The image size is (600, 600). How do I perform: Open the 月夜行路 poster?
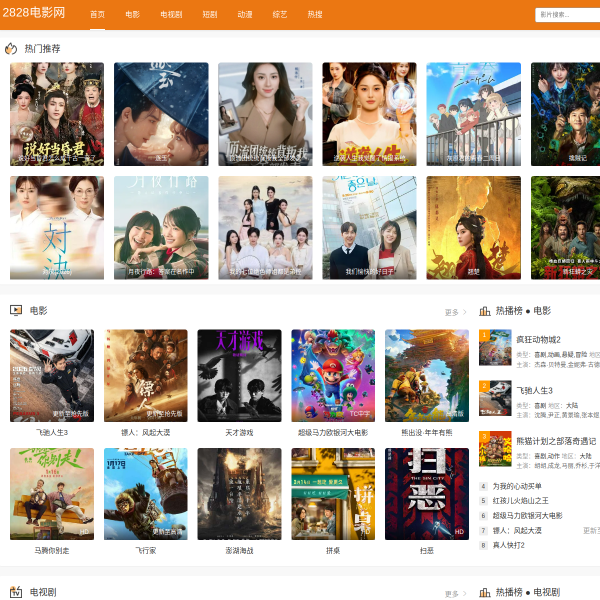[161, 228]
